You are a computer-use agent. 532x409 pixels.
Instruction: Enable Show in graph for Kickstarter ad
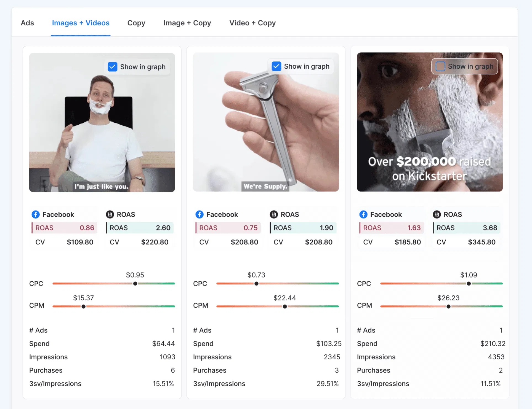pos(440,66)
